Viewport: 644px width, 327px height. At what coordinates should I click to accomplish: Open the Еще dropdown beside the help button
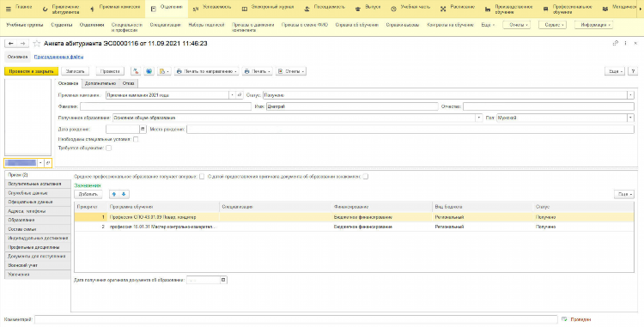(615, 71)
